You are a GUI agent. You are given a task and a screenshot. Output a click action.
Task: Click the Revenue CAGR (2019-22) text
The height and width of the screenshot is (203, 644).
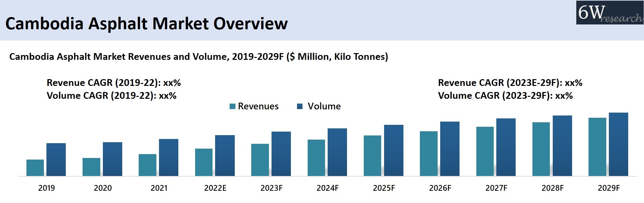[114, 83]
